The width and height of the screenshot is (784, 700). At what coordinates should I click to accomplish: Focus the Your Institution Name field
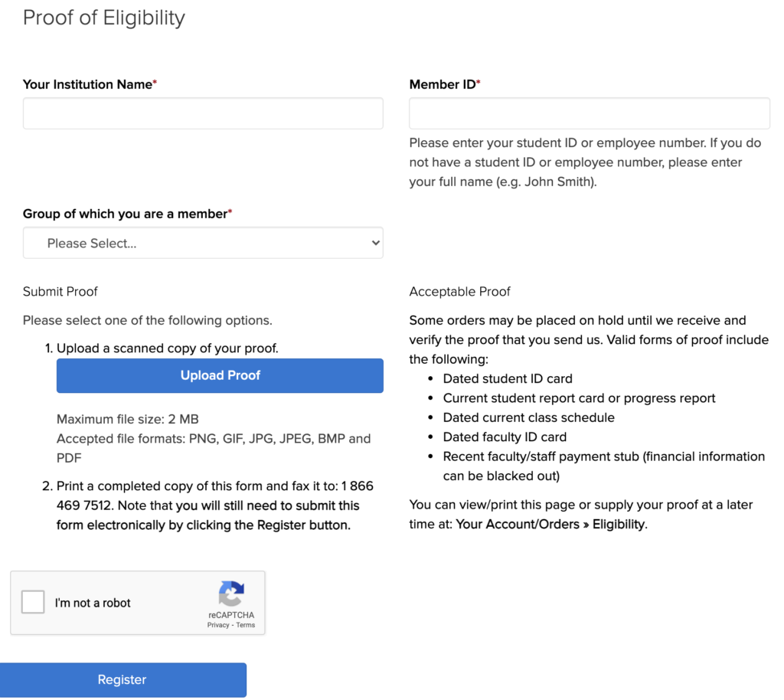pyautogui.click(x=203, y=113)
